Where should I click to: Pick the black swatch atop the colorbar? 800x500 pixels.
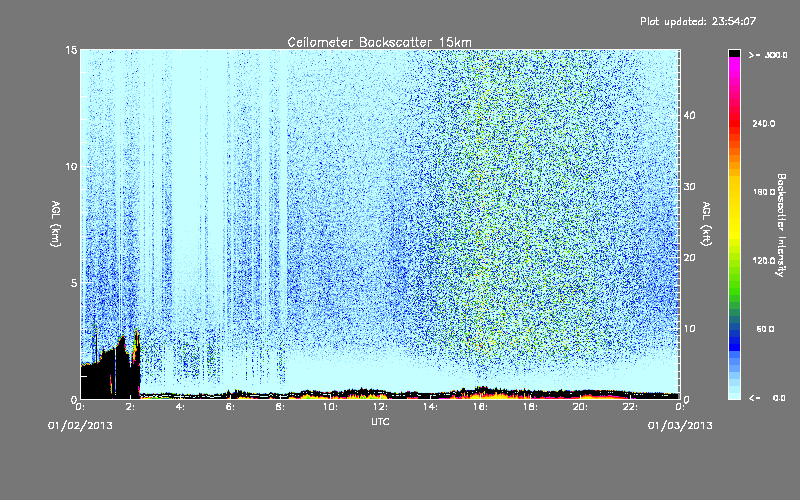(734, 53)
